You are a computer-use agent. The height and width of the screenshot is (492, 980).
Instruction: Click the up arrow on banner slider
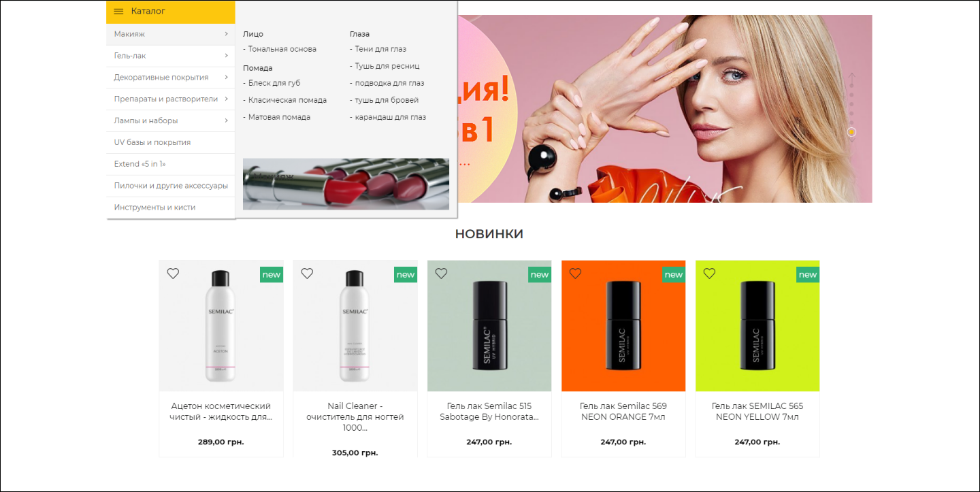click(851, 79)
